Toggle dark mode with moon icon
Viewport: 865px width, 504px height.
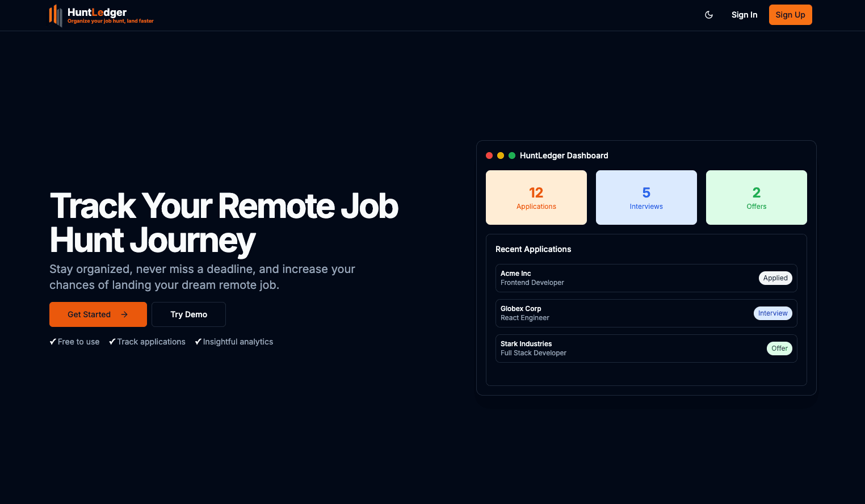709,15
